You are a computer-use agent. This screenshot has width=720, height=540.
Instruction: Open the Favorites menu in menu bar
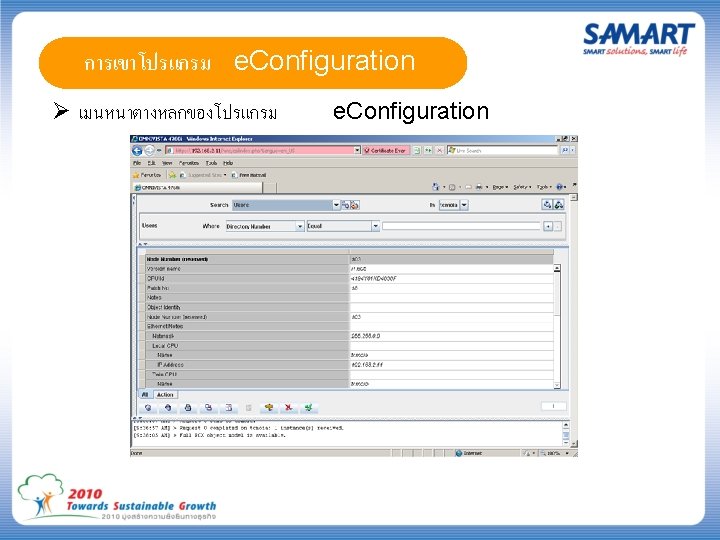coord(189,163)
